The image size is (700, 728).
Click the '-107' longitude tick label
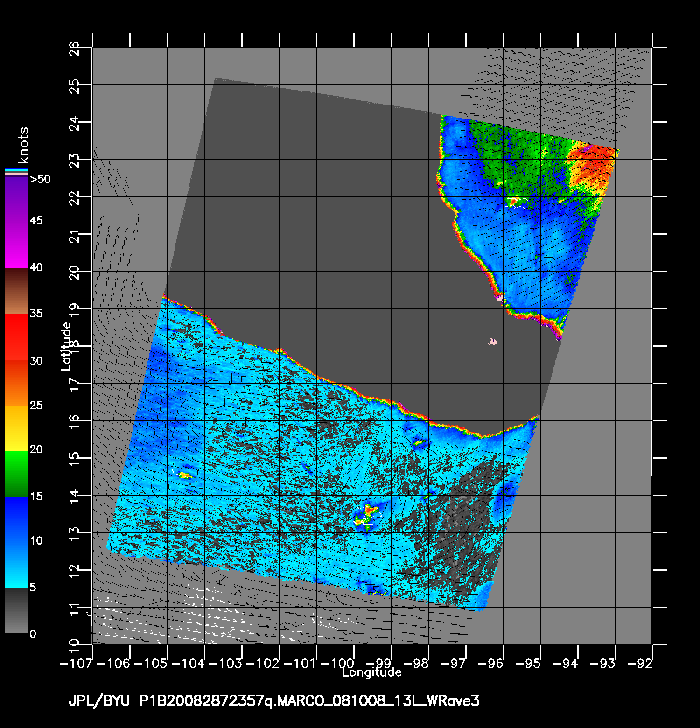(x=77, y=663)
